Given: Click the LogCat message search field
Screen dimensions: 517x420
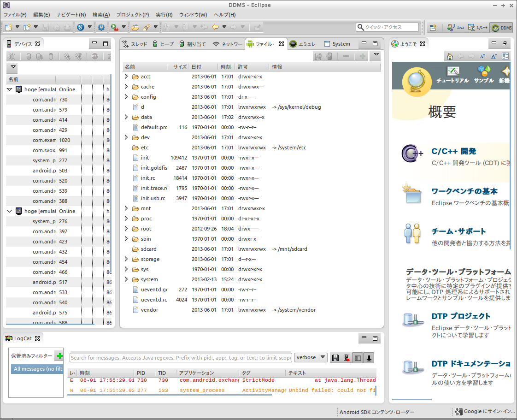Looking at the screenshot, I should coord(181,358).
